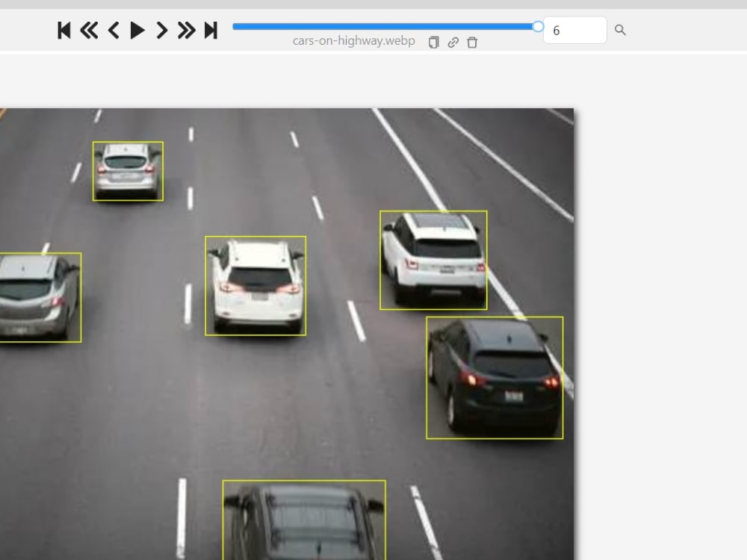Go to the first frame

[x=63, y=31]
